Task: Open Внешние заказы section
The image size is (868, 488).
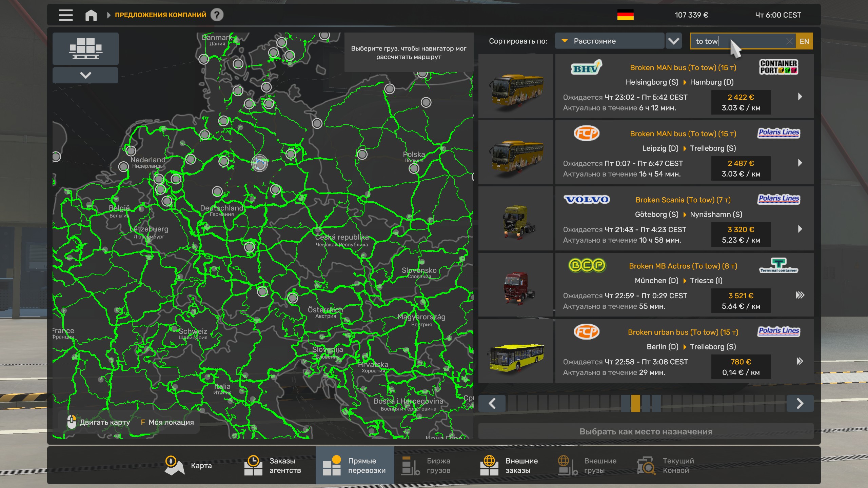Action: (x=509, y=465)
